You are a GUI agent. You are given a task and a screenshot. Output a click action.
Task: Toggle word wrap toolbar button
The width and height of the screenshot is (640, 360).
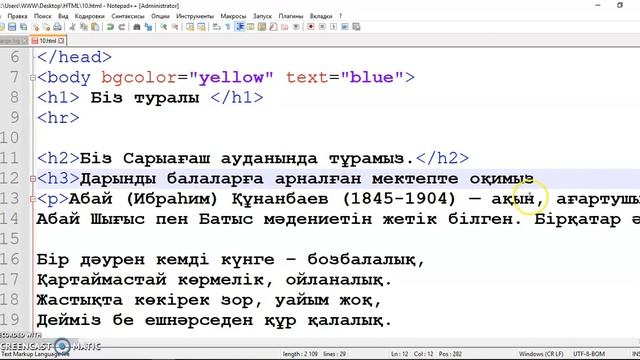(x=217, y=27)
